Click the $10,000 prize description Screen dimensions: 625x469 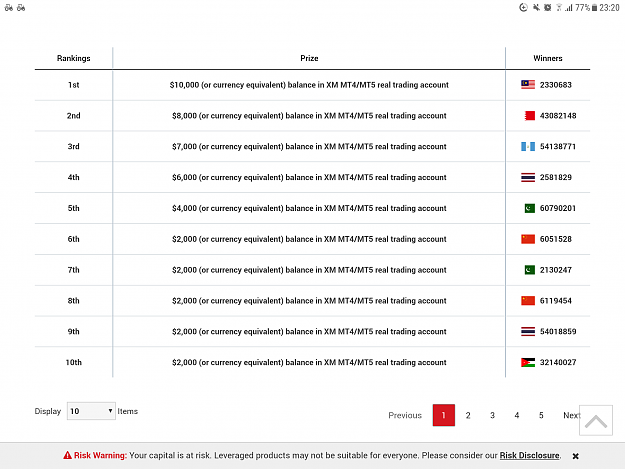309,85
